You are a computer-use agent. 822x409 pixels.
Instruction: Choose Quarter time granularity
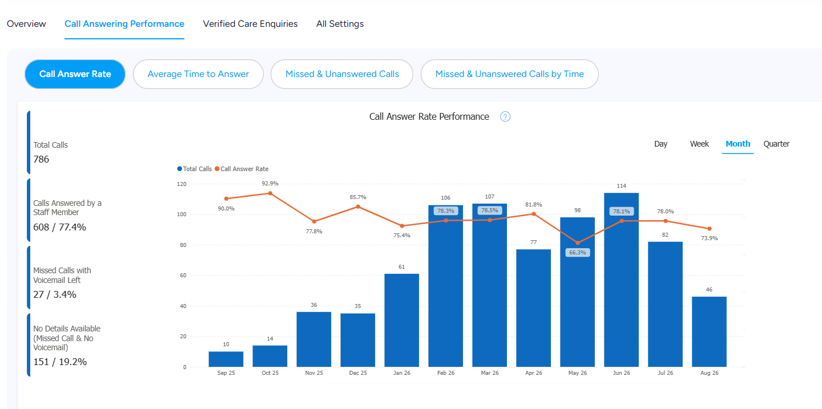(776, 144)
